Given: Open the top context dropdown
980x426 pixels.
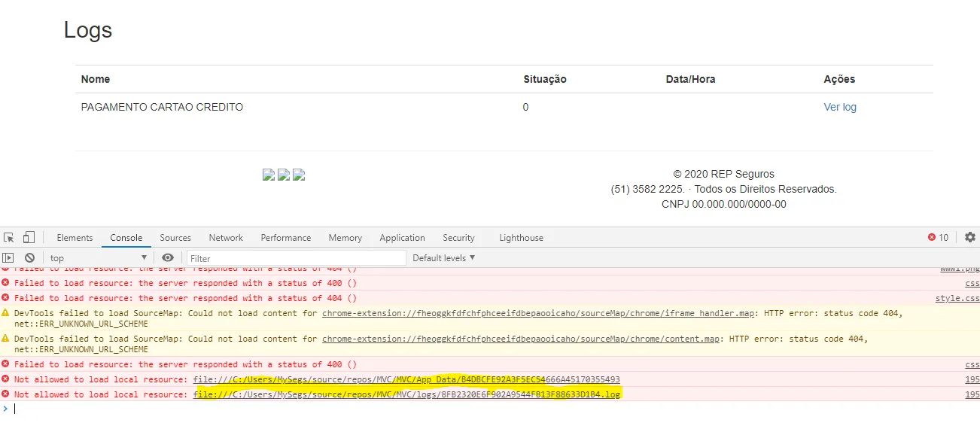Looking at the screenshot, I should tap(99, 257).
